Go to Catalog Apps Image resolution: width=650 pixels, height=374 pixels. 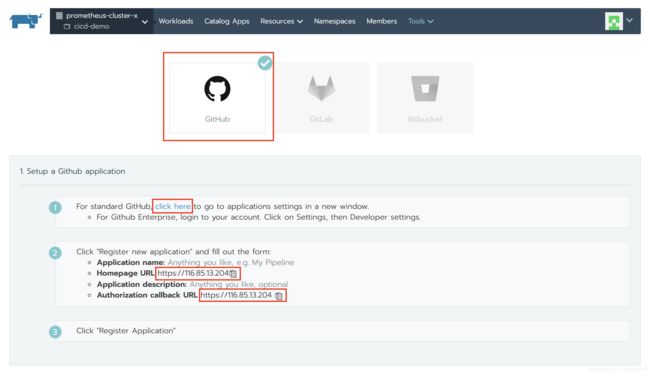pos(227,21)
